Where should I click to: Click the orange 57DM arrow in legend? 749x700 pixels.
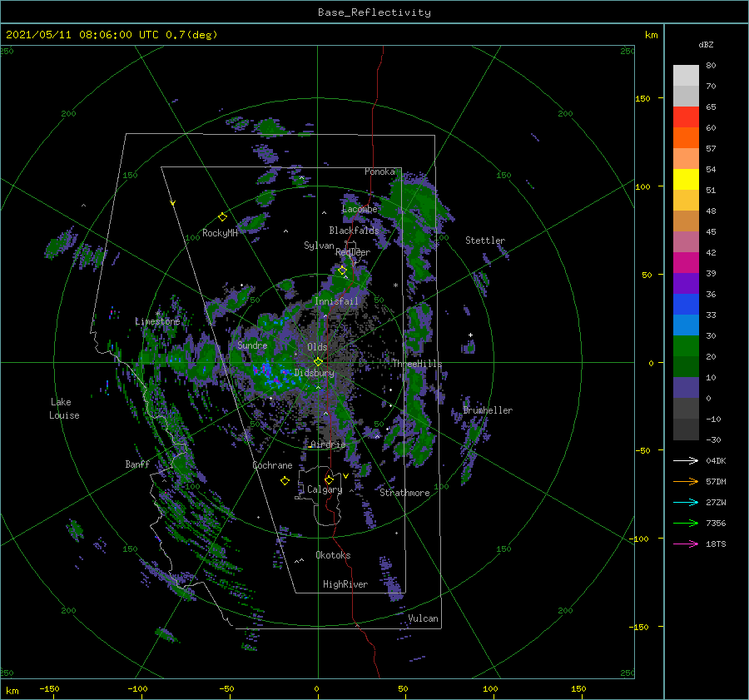(686, 482)
